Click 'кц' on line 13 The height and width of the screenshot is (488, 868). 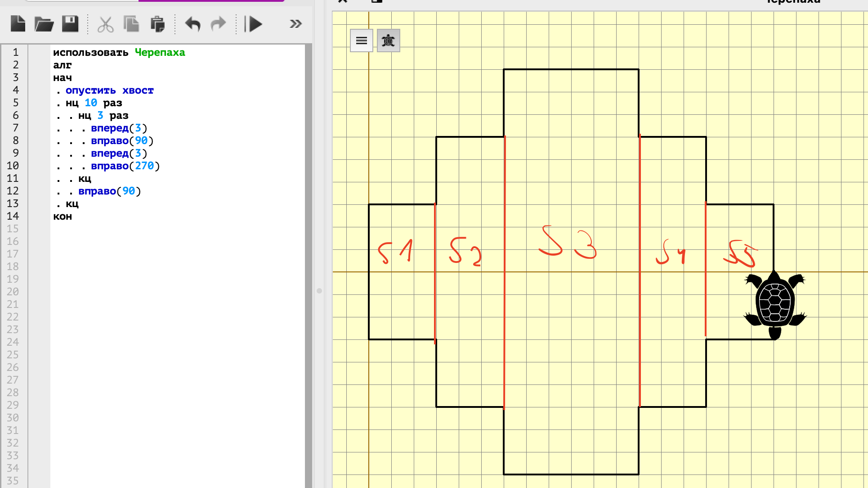point(72,204)
